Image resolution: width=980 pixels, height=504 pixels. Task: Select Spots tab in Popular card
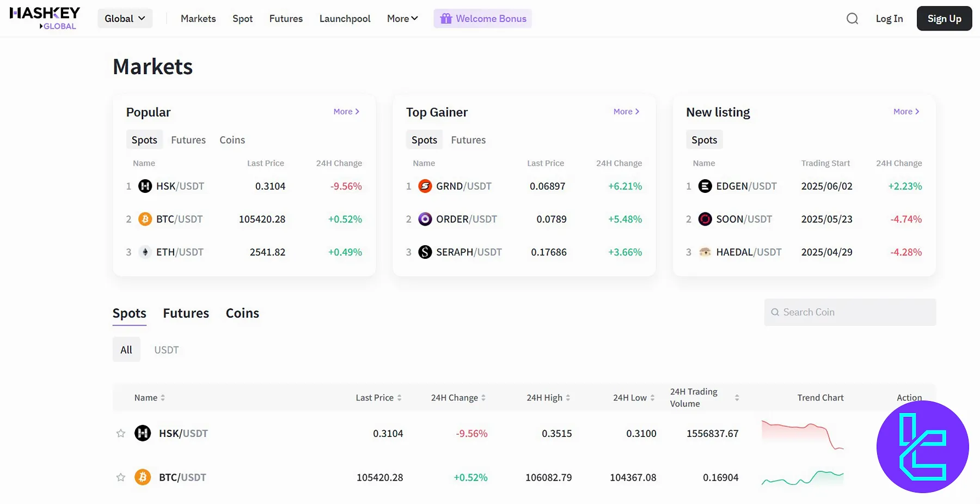[x=144, y=140]
